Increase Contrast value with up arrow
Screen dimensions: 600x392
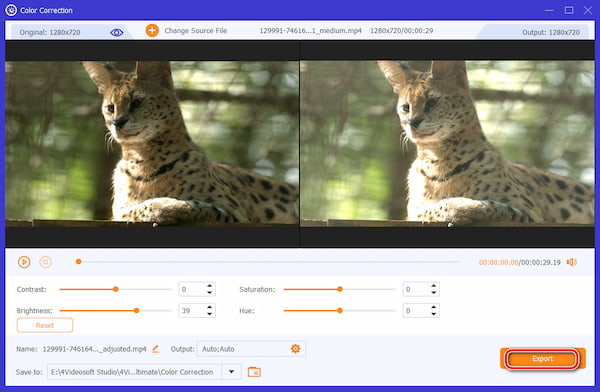pyautogui.click(x=209, y=286)
